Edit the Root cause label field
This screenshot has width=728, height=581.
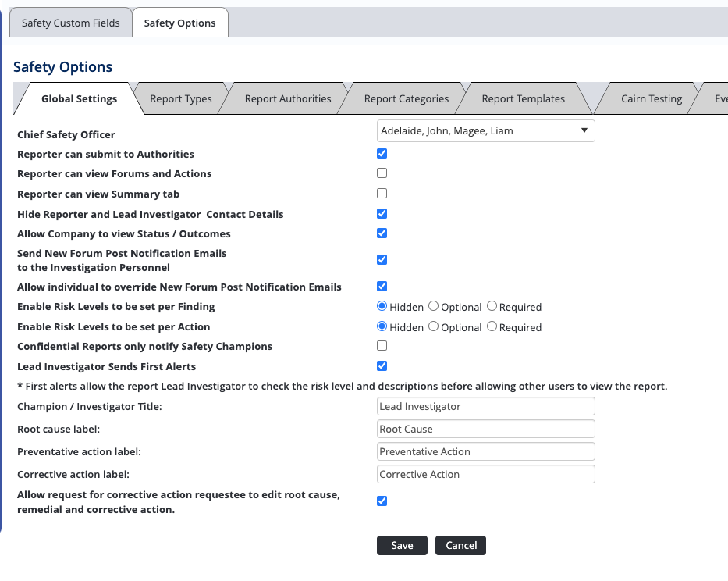tap(485, 429)
